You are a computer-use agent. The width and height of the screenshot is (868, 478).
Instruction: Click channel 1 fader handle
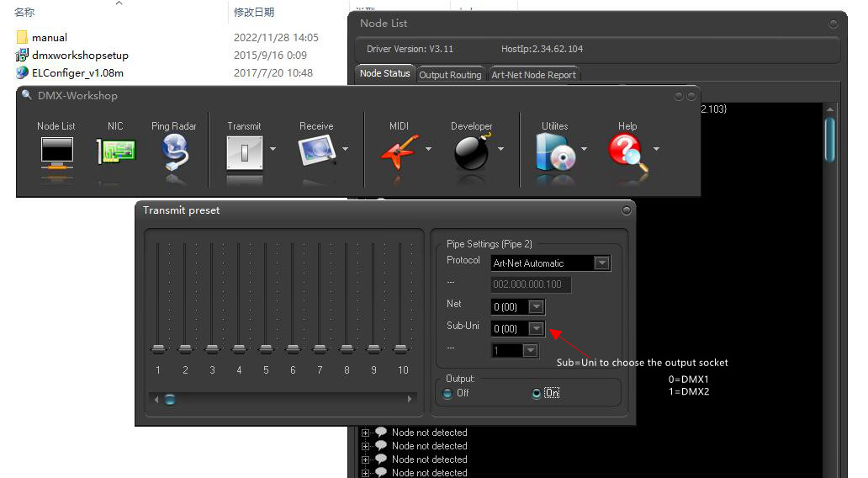[x=158, y=349]
